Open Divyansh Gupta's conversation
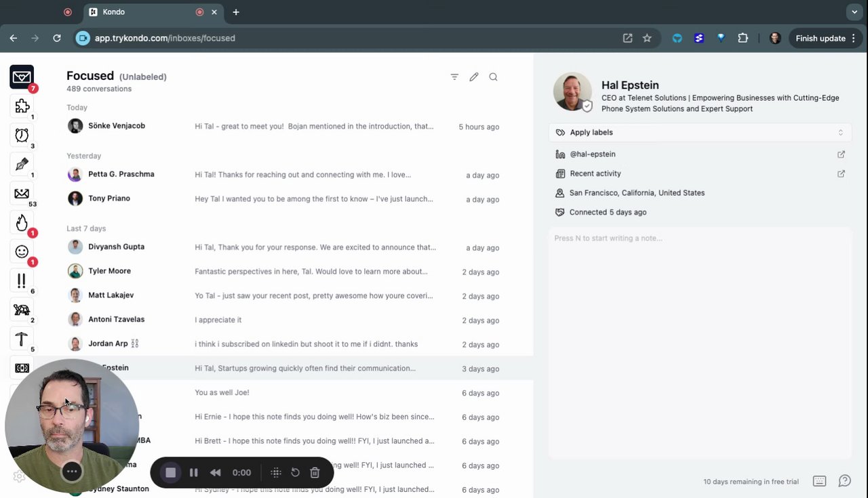Screen dimensions: 868x498 (283, 247)
